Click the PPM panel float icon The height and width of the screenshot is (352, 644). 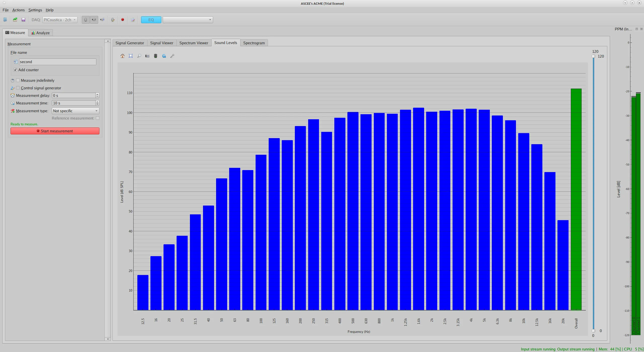636,29
